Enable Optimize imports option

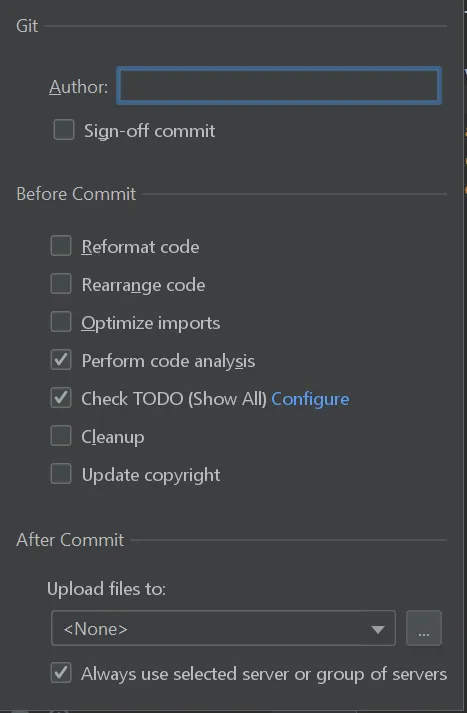(61, 322)
